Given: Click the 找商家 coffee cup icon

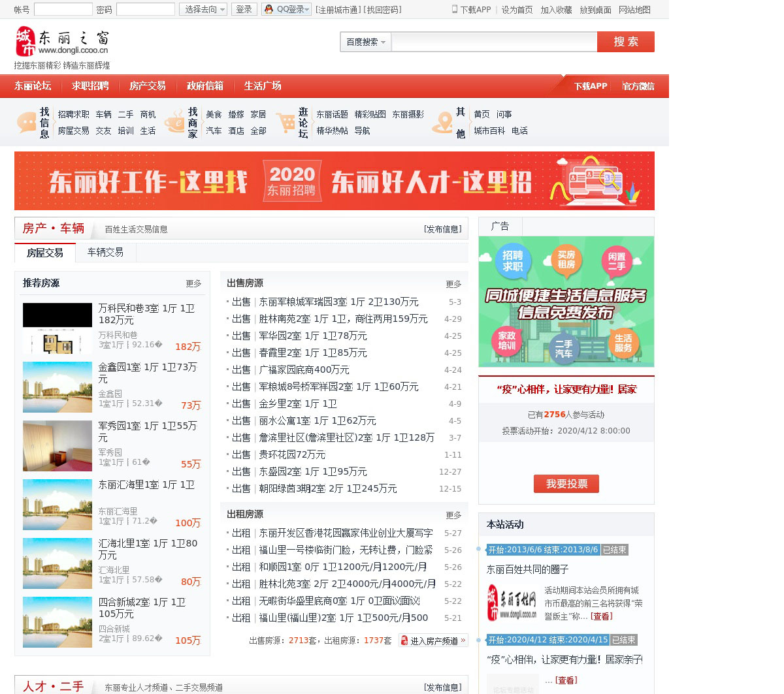Looking at the screenshot, I should pos(174,122).
